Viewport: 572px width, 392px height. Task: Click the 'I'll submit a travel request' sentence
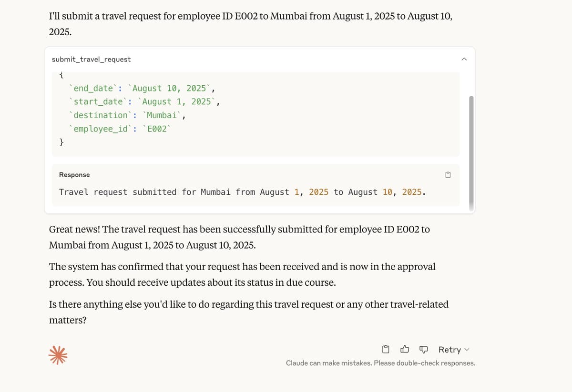tap(251, 24)
